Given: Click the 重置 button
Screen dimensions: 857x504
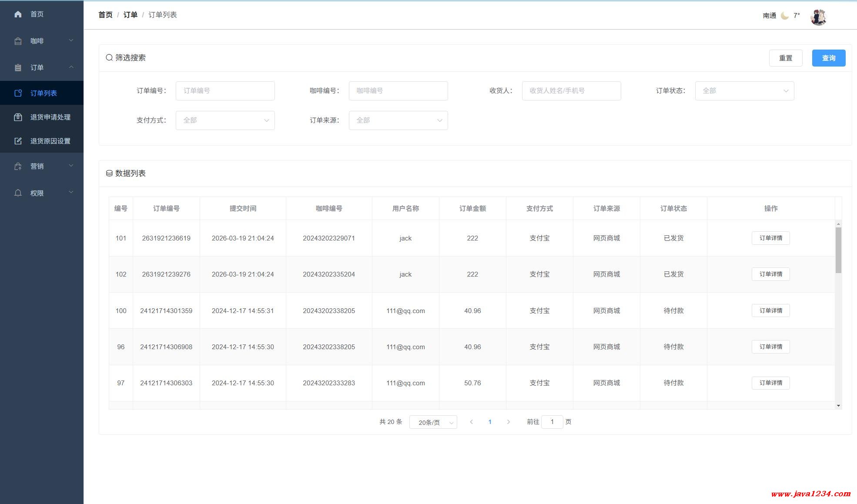Looking at the screenshot, I should (x=785, y=58).
